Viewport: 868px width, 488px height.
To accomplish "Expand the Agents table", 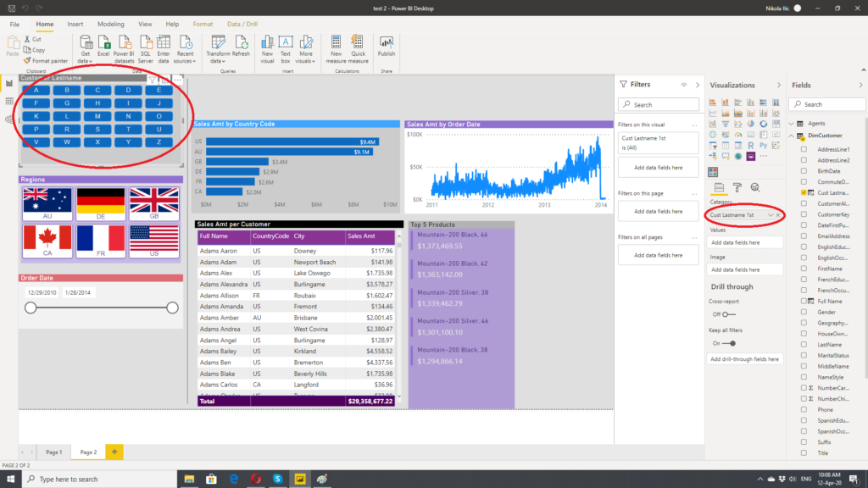I will pyautogui.click(x=792, y=124).
